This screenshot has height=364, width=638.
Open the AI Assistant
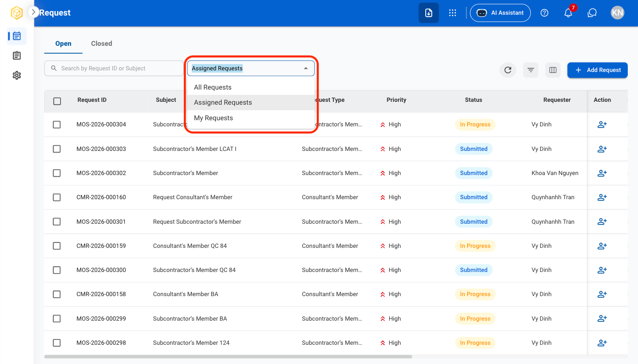(x=500, y=13)
